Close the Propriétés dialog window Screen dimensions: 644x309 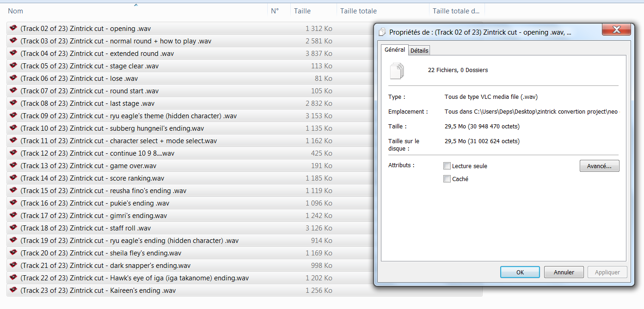[x=616, y=30]
